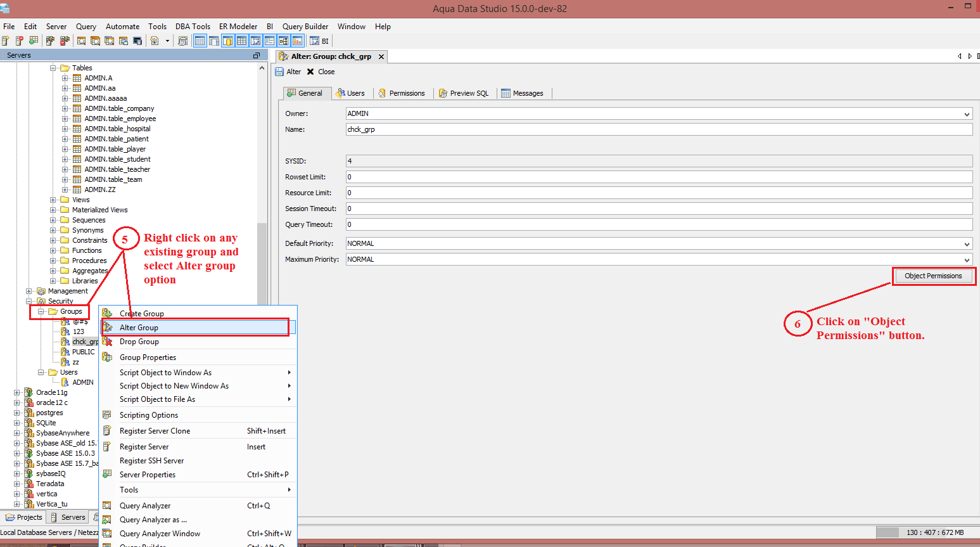Select the ADMIN user icon in tree
Viewport: 980px width, 547px height.
point(65,382)
